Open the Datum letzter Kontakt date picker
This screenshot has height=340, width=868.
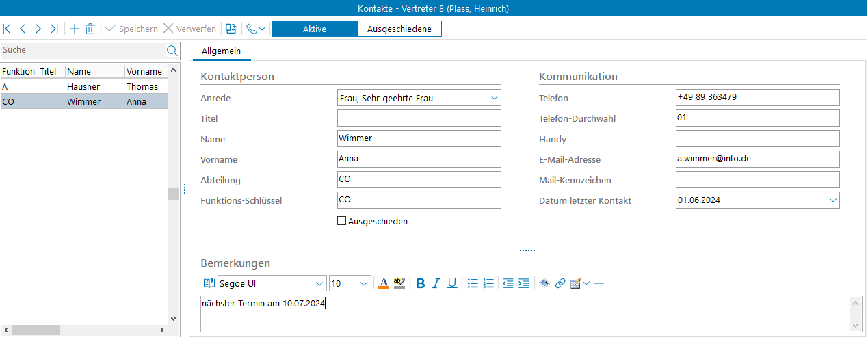[832, 200]
